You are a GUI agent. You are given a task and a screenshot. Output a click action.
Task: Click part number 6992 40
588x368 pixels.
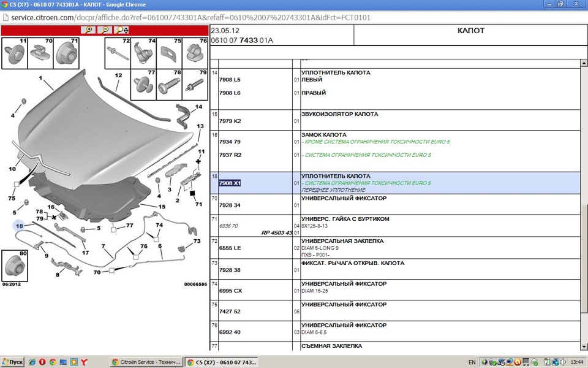point(230,332)
